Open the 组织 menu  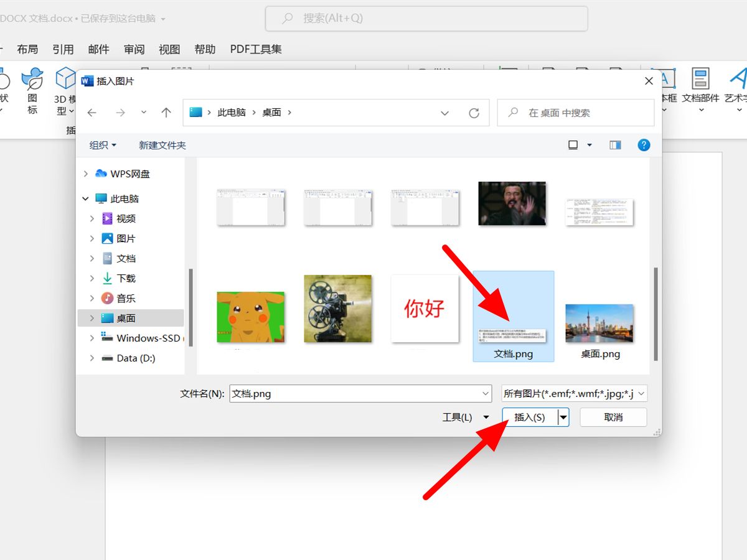coord(102,144)
